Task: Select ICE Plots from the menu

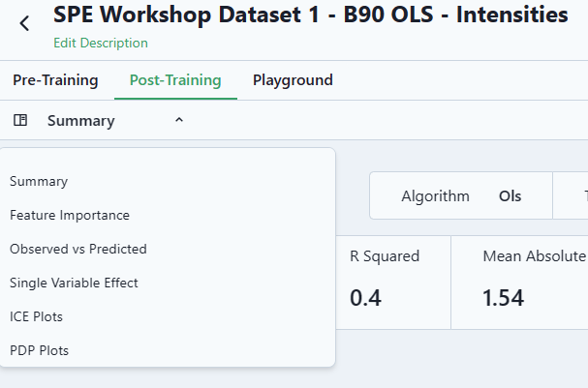Action: 36,316
